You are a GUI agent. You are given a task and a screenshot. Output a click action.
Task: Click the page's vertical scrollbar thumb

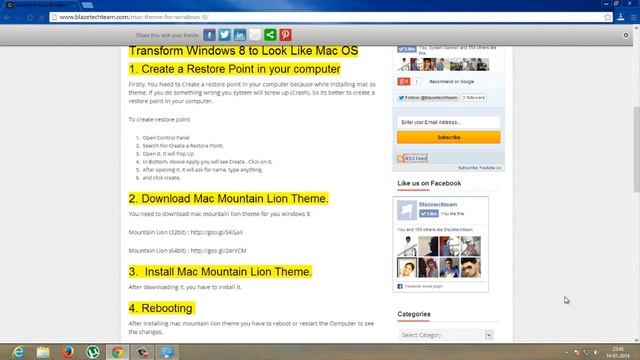click(636, 149)
